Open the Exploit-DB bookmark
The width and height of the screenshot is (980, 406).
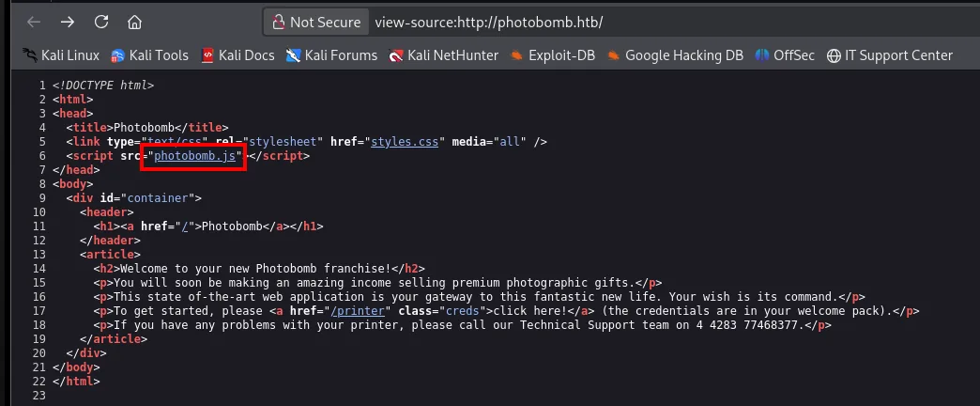point(553,55)
